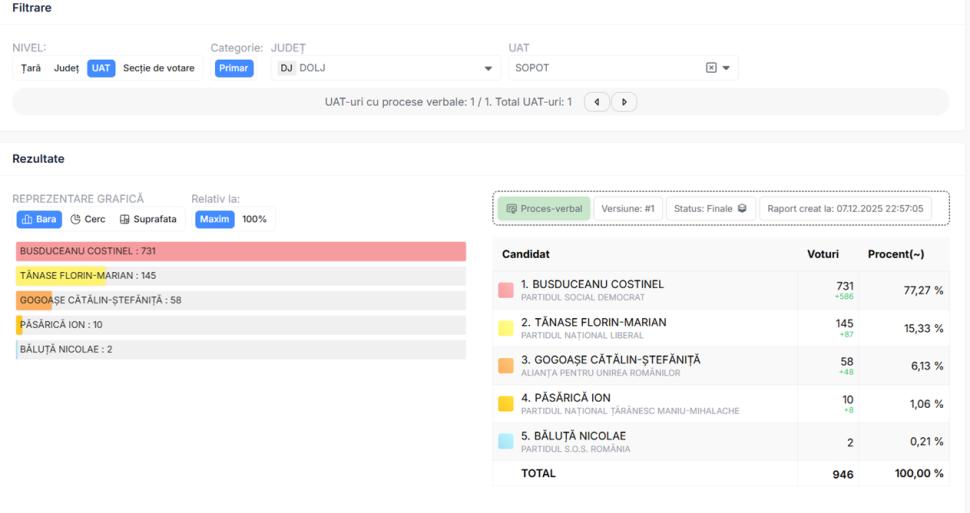Image resolution: width=970 pixels, height=513 pixels.
Task: Switch chart to Bara view
Action: point(39,219)
